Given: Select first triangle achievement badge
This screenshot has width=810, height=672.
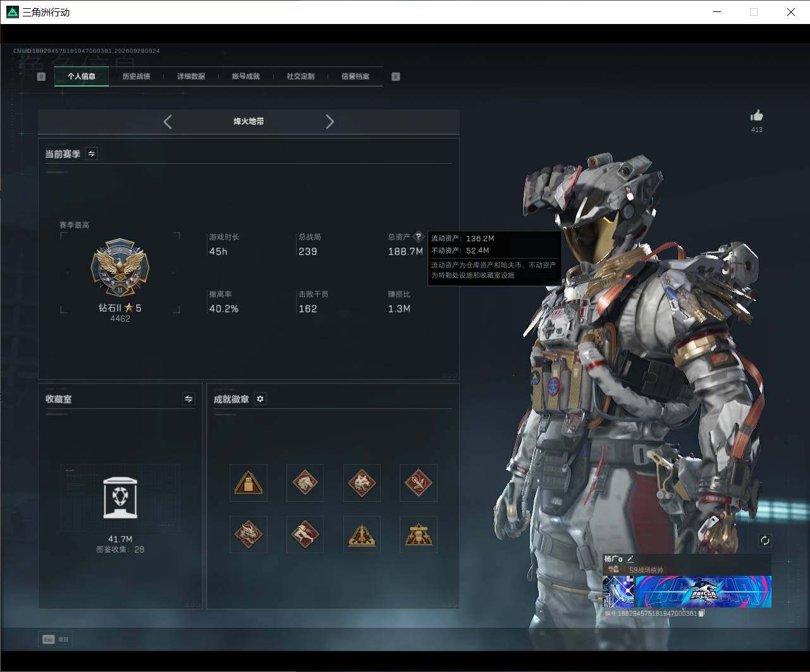Looking at the screenshot, I should point(248,483).
